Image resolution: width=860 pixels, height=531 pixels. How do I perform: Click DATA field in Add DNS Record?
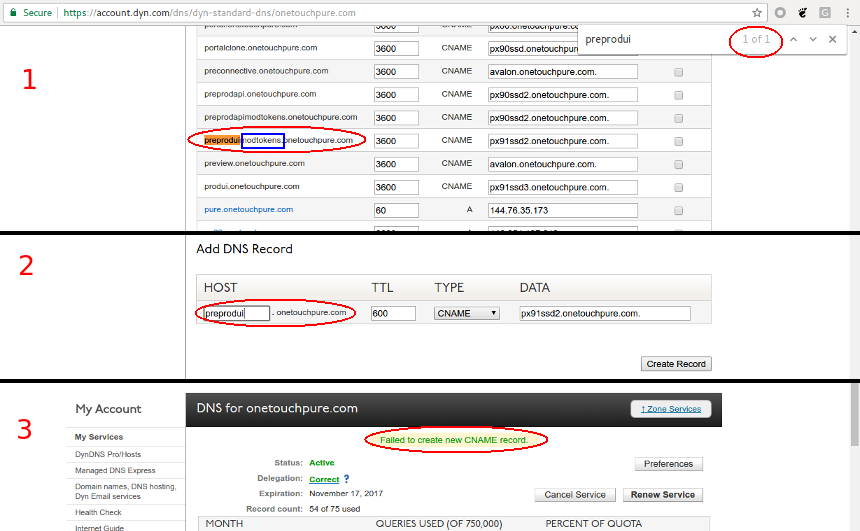tap(605, 313)
